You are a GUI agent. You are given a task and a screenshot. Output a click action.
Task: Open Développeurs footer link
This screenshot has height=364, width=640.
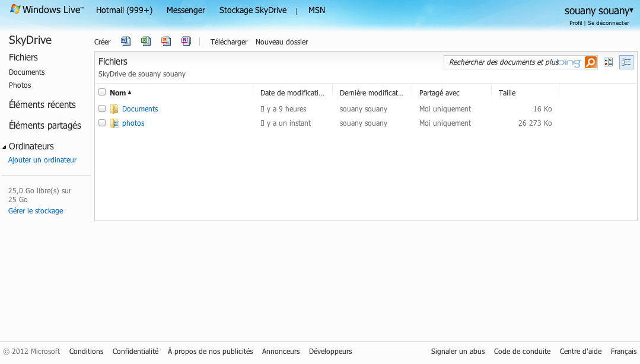click(x=330, y=352)
